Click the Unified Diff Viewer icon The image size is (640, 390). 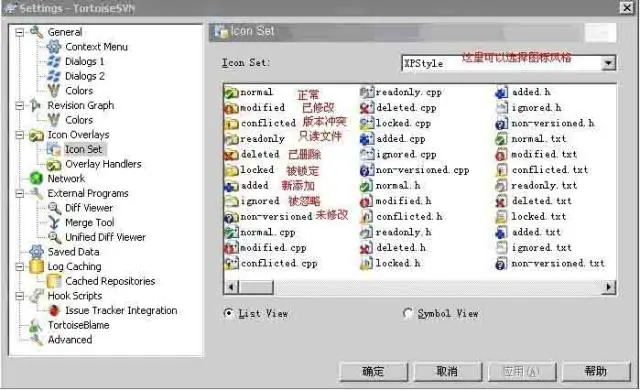pyautogui.click(x=54, y=237)
